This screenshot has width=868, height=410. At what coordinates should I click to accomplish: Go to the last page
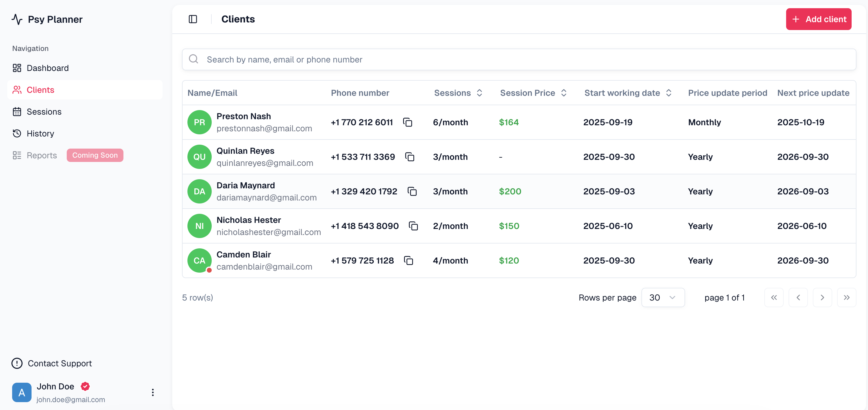click(x=846, y=297)
